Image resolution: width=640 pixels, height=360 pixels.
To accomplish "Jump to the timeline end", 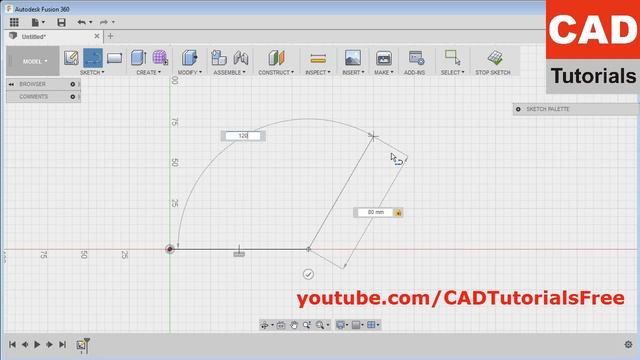I will (x=62, y=344).
